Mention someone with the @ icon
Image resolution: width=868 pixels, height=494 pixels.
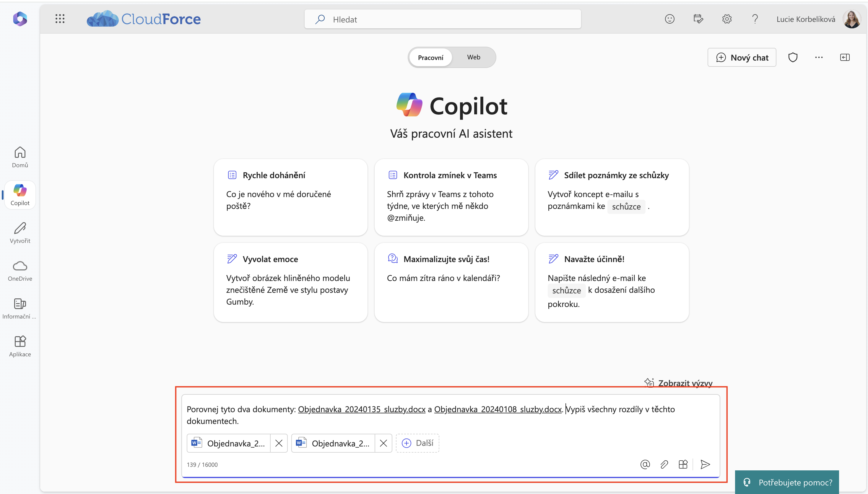click(645, 464)
